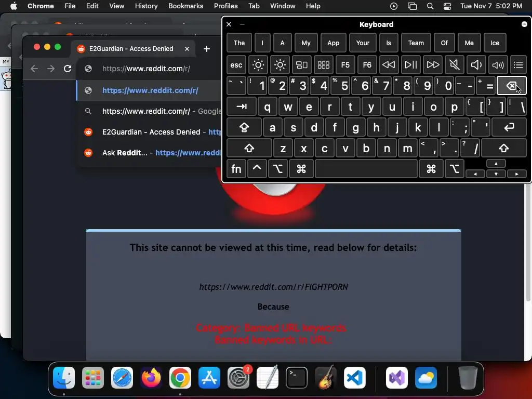
Task: Toggle the left option key
Action: point(278,169)
